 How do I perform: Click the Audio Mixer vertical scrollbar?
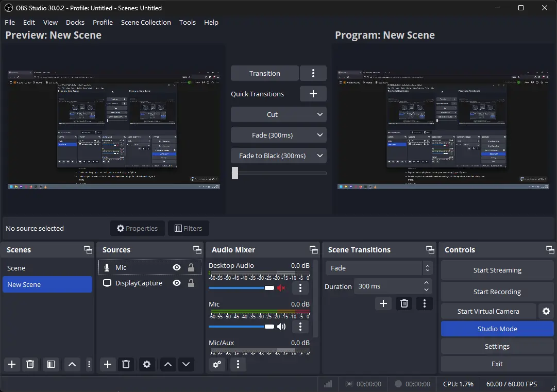pos(315,300)
